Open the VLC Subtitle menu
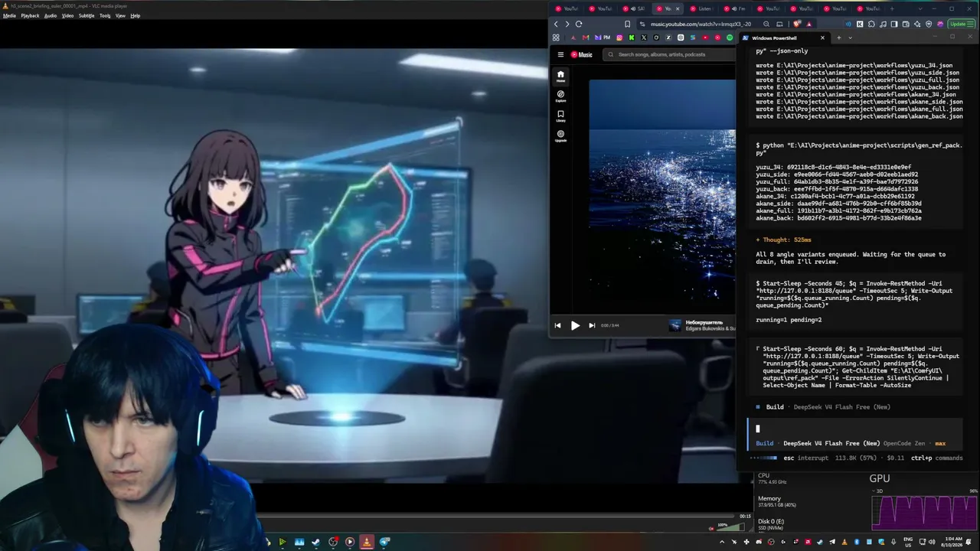980x551 pixels. (87, 15)
